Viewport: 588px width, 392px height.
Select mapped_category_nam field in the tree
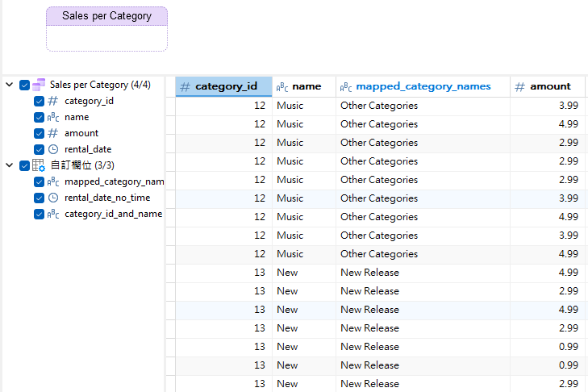(114, 181)
